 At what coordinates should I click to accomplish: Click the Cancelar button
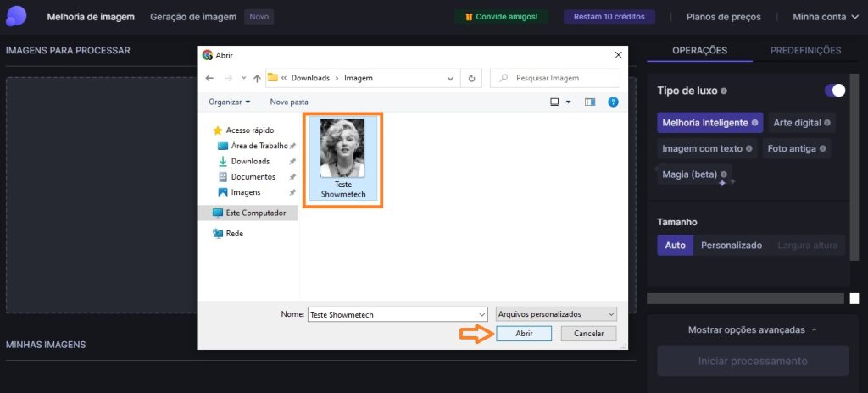click(588, 334)
